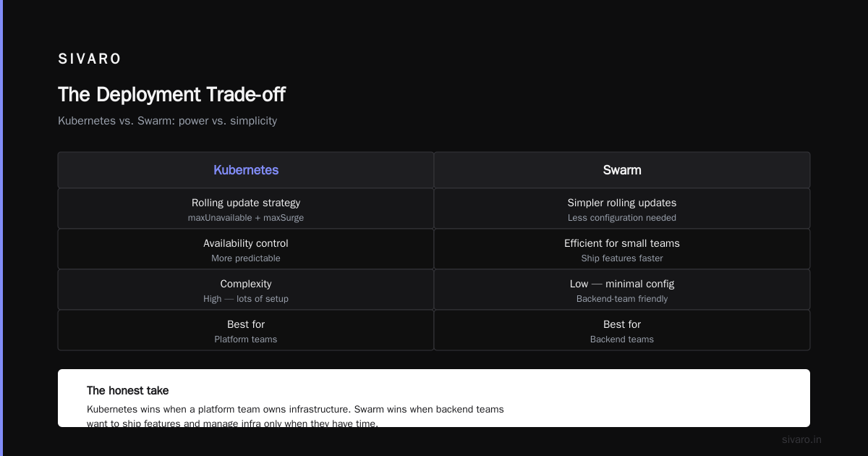868x456 pixels.
Task: Click 'Backend teams' caption
Action: (x=622, y=339)
